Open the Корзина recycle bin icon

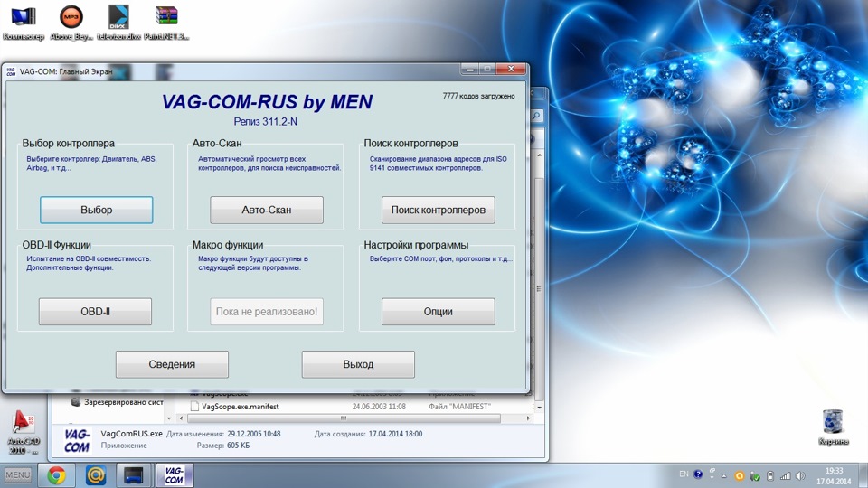[833, 427]
